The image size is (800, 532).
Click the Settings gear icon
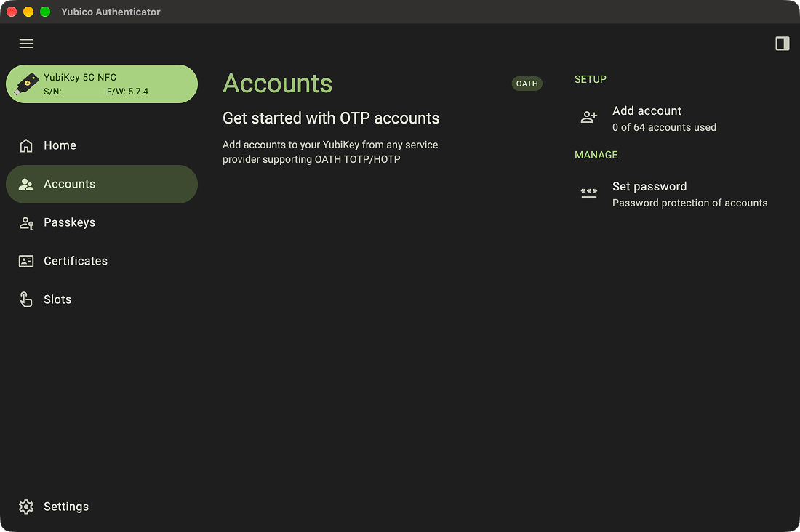tap(26, 507)
